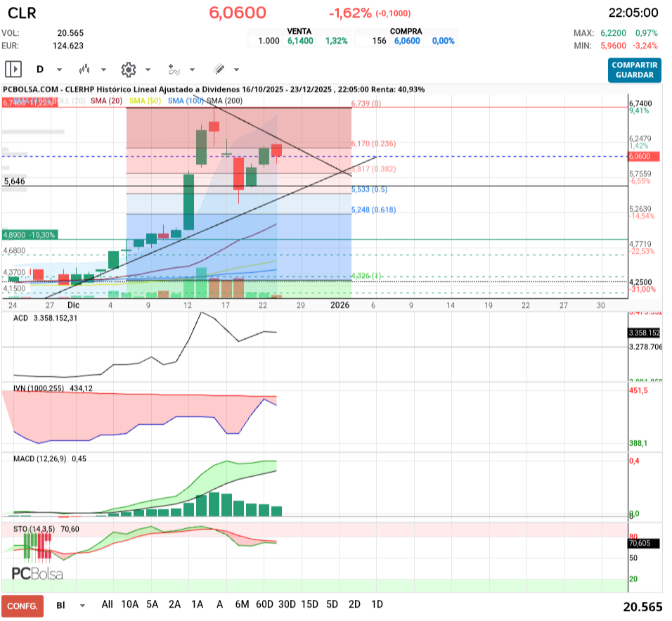This screenshot has height=621, width=672.
Task: Expand chart type dropdown arrow
Action: click(x=103, y=70)
